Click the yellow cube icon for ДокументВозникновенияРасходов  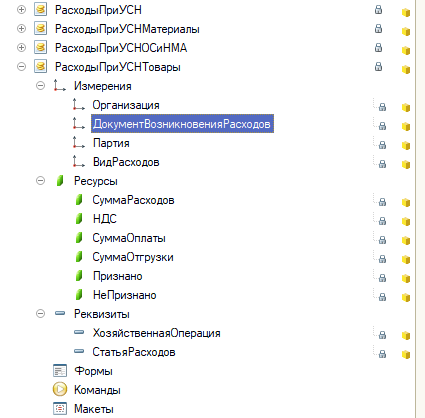[406, 126]
